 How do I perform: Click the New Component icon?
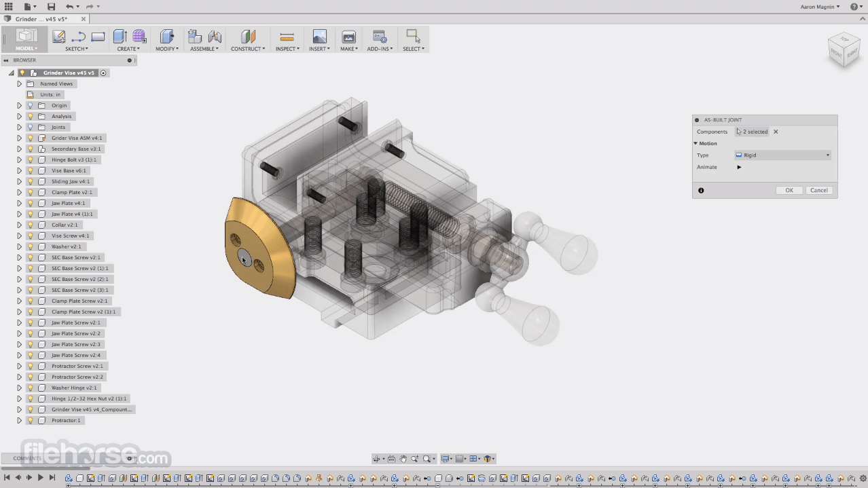[x=195, y=37]
